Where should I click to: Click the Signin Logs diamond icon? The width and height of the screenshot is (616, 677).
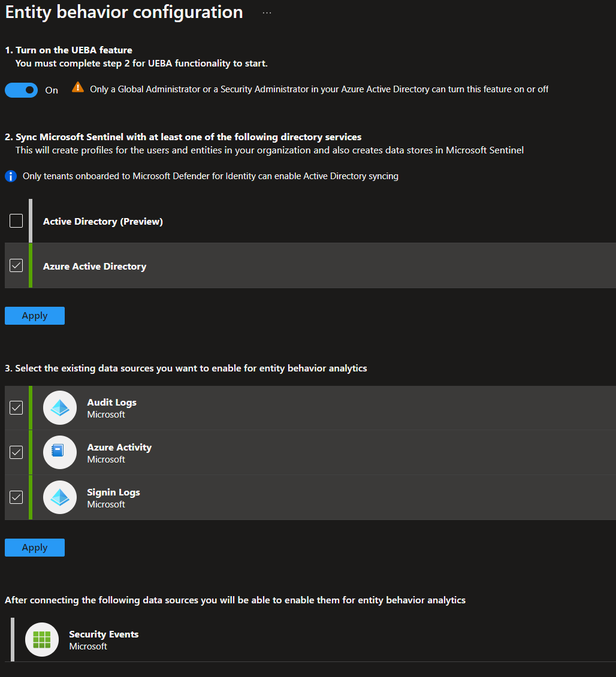(x=59, y=497)
